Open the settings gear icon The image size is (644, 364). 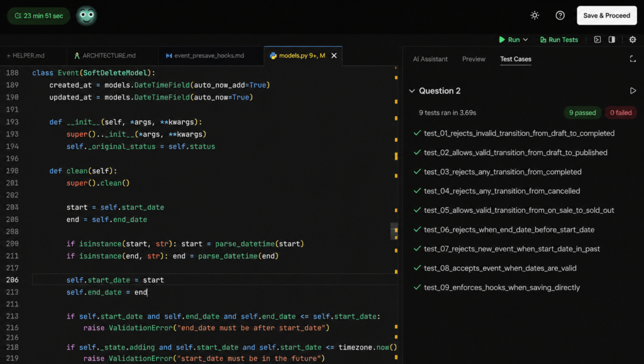[633, 40]
